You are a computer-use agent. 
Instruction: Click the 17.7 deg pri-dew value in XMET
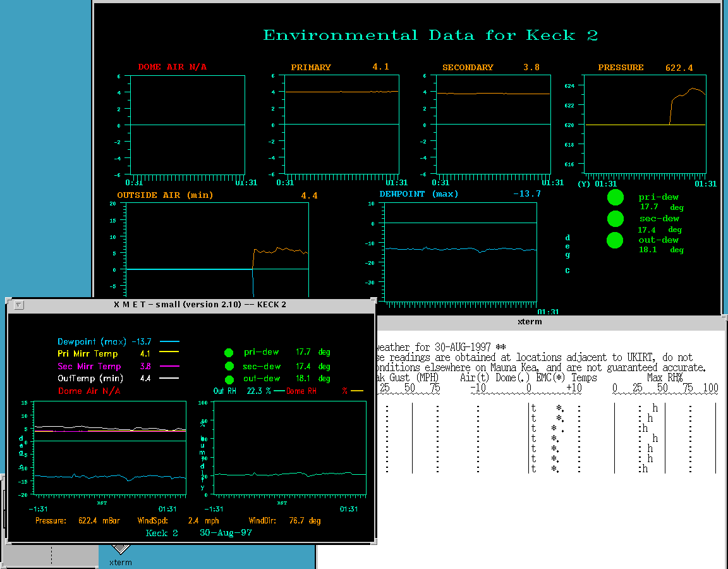(x=313, y=352)
